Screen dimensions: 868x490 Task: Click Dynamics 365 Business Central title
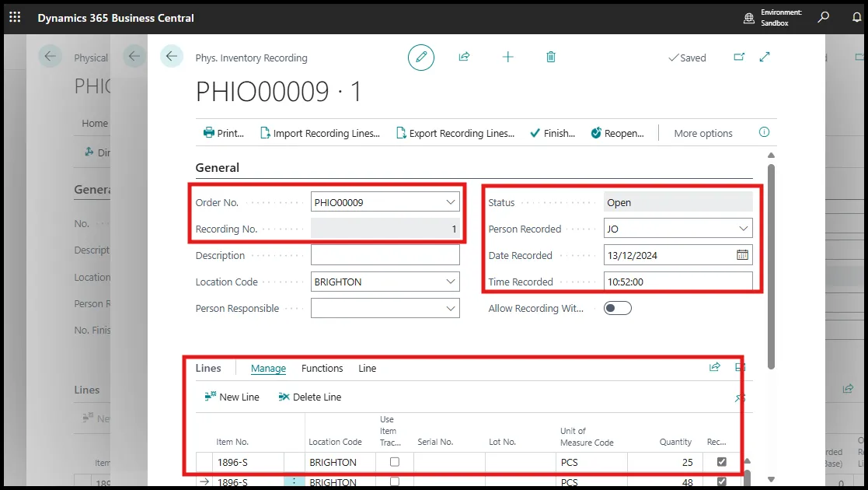click(116, 18)
